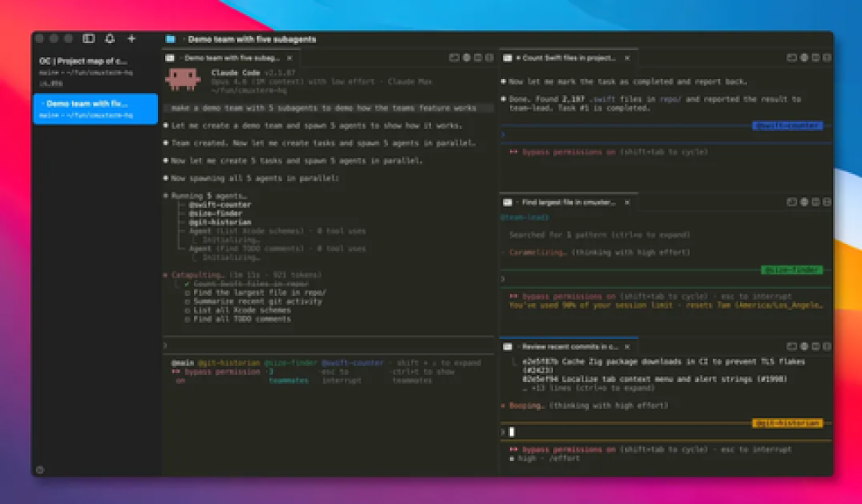Image resolution: width=862 pixels, height=504 pixels.
Task: Click @git-historian under Running 5 agents
Action: [220, 222]
